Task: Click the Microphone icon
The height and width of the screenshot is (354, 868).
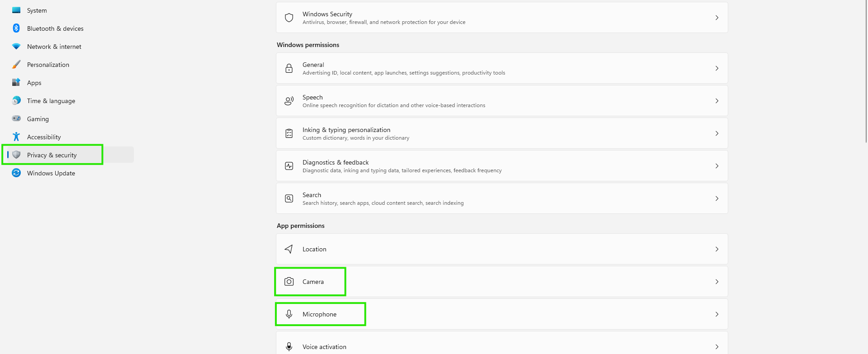Action: point(289,314)
